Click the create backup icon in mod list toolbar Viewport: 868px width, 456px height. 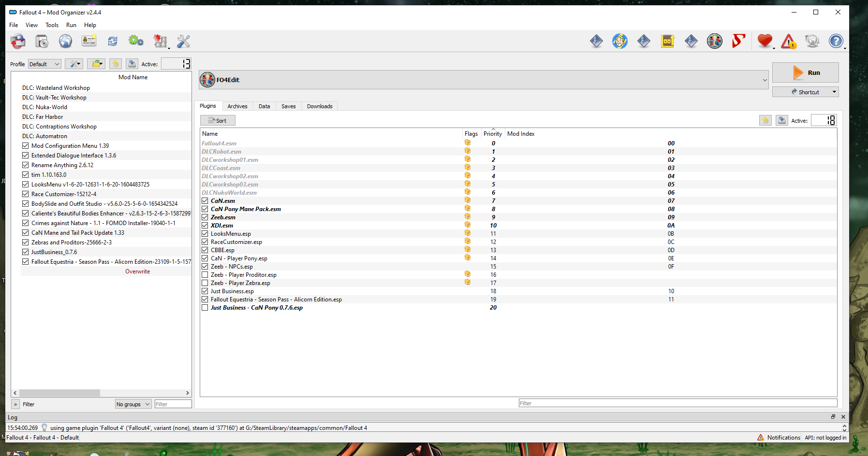coord(132,64)
